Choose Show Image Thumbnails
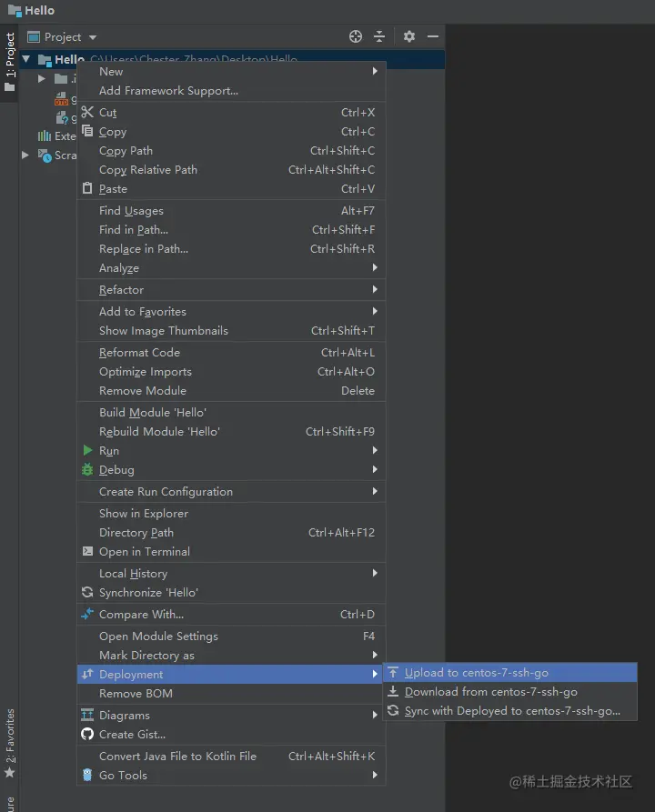Image resolution: width=655 pixels, height=812 pixels. [x=231, y=330]
